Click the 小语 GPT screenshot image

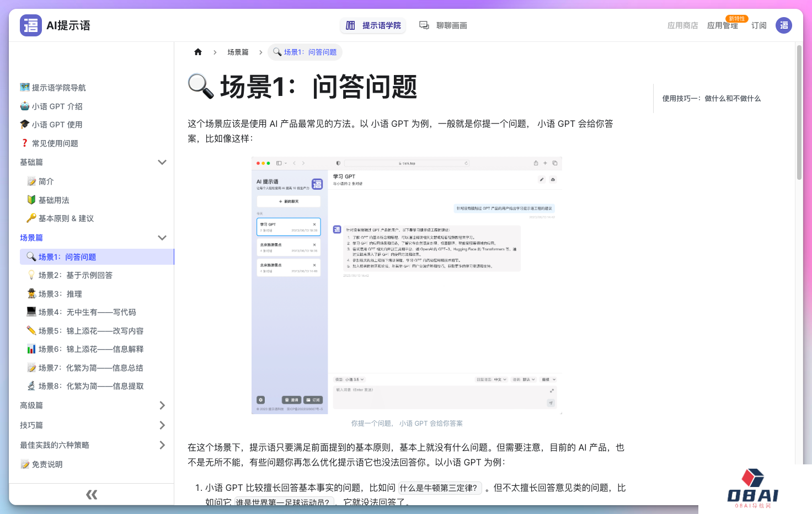click(x=407, y=285)
